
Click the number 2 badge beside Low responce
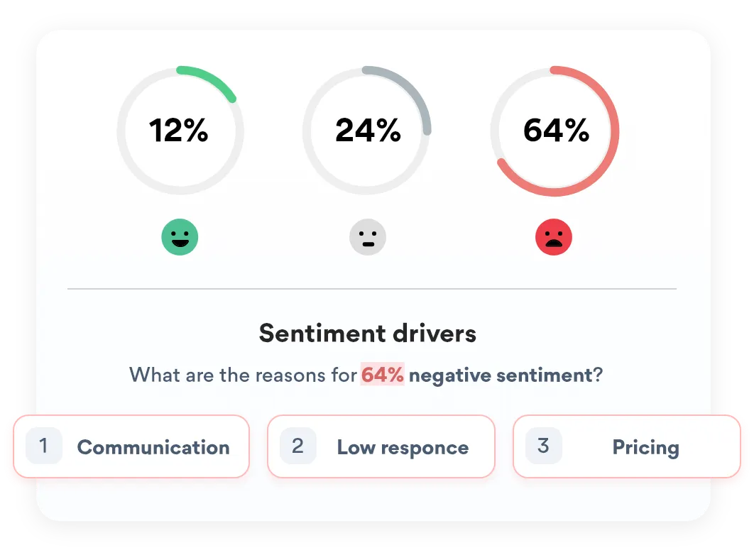pyautogui.click(x=298, y=446)
